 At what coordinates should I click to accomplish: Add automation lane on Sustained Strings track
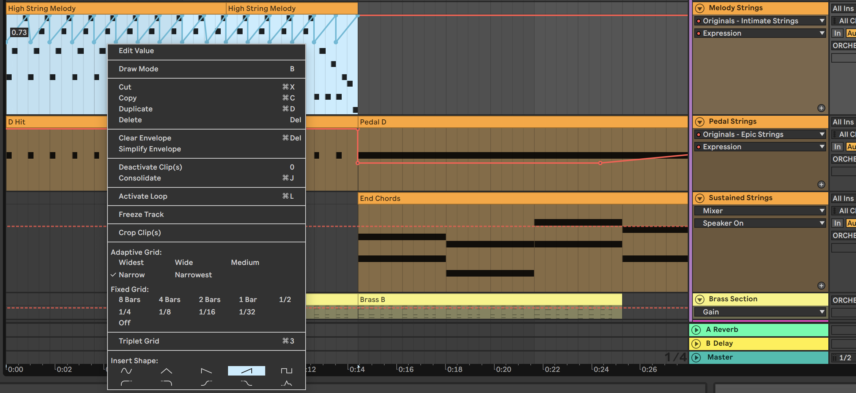[821, 285]
